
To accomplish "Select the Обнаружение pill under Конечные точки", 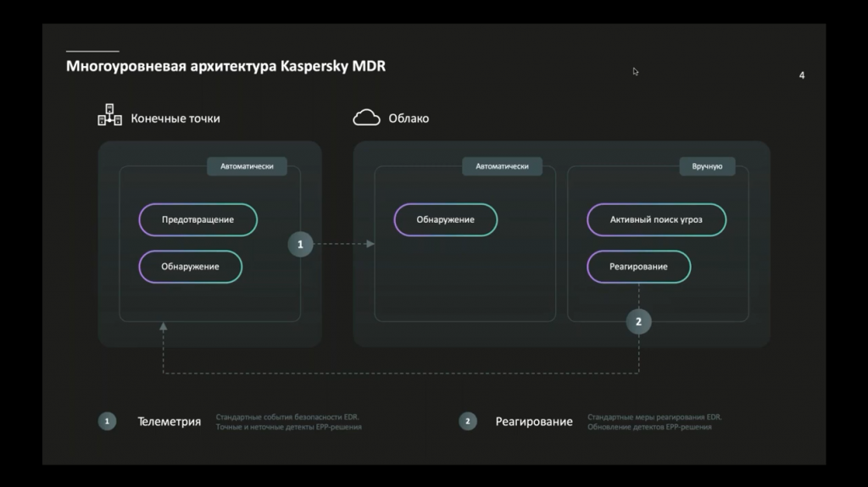I will click(x=190, y=267).
